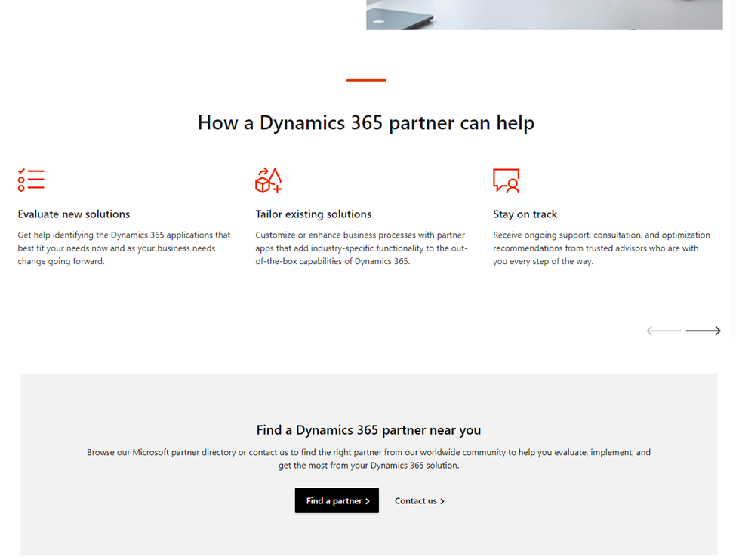The image size is (736, 560).
Task: Select the Tailor existing solutions heading
Action: point(313,214)
